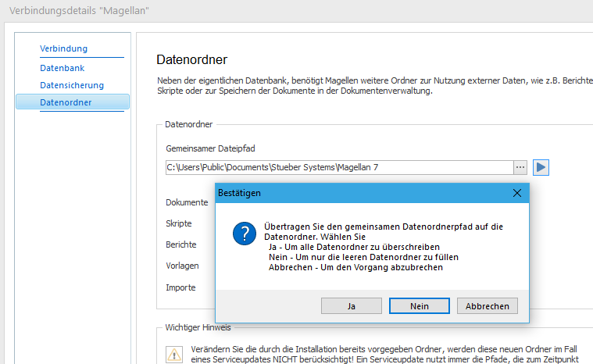The image size is (593, 364).
Task: Select the Datenordner sidebar entry
Action: [x=73, y=102]
